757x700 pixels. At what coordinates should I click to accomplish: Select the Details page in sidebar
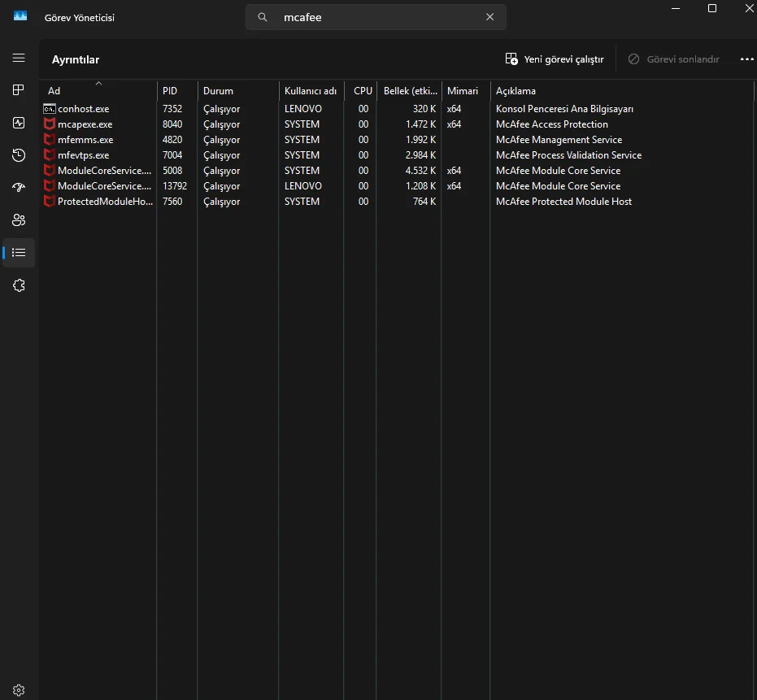(19, 253)
